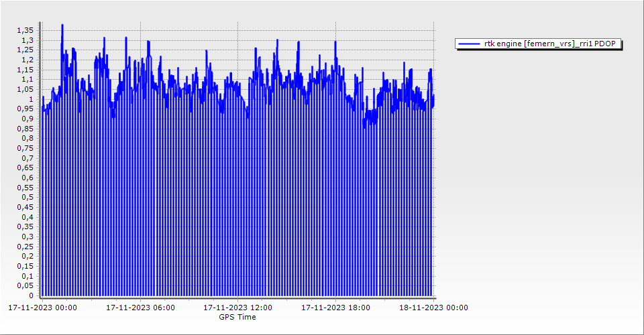The width and height of the screenshot is (644, 335).
Task: Click the 17-11-2023 06:00 x-axis label
Action: 141,308
